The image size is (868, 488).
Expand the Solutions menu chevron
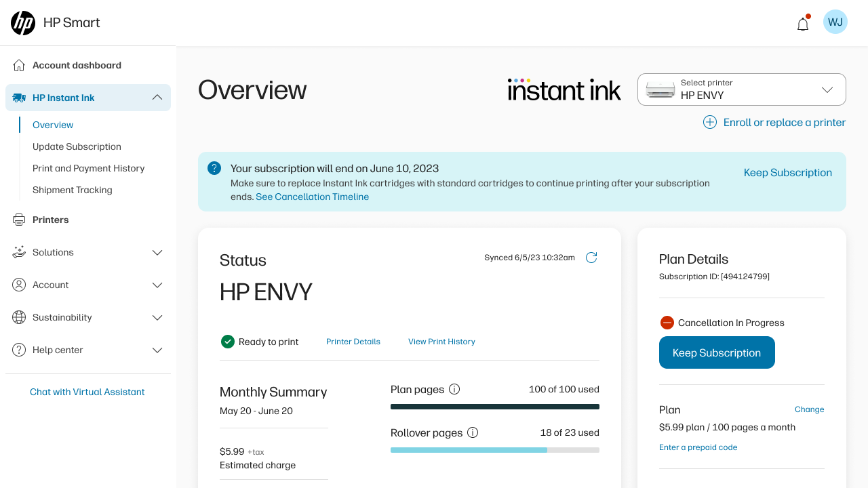pos(157,252)
